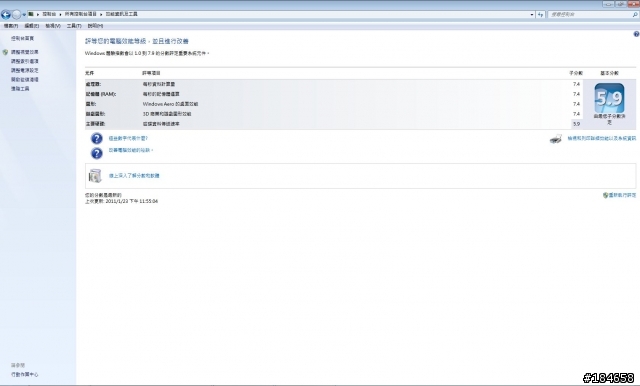The image size is (640, 386).
Task: Click re-run the assessment link
Action: 622,195
